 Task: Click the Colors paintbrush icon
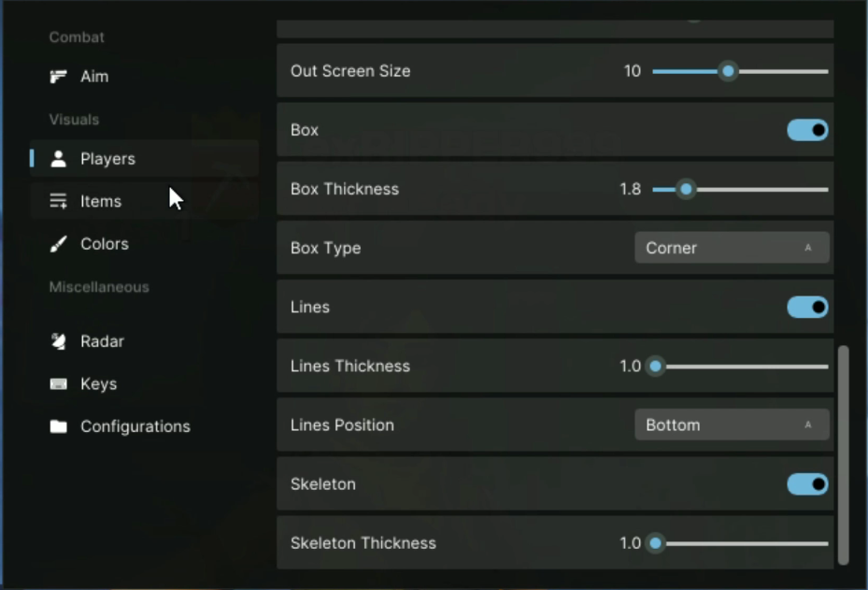tap(59, 244)
